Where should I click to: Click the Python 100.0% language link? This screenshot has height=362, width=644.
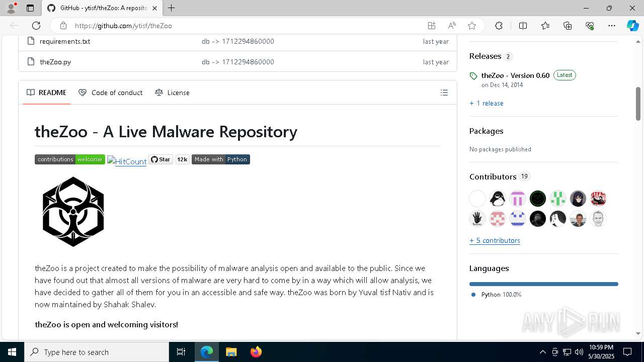(497, 295)
